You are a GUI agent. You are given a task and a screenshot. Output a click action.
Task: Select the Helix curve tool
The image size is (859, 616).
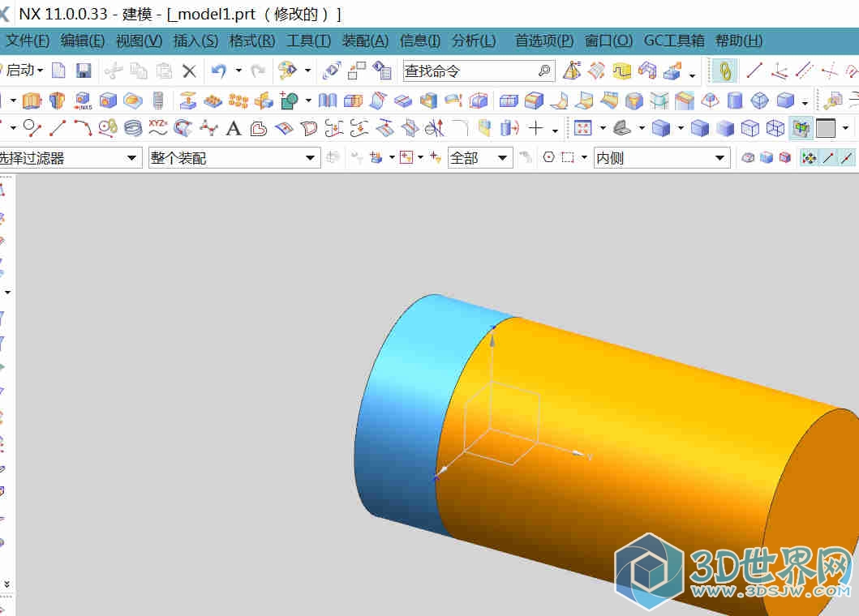(x=133, y=128)
